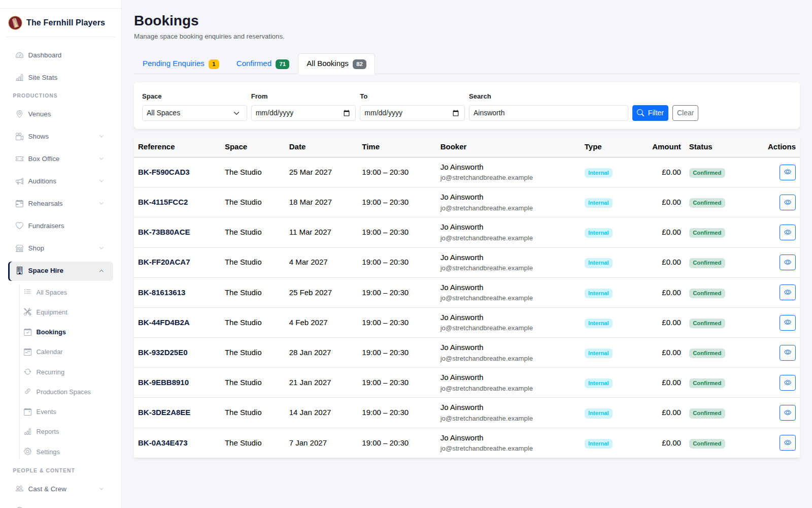The width and height of the screenshot is (812, 508).
Task: Switch to Pending Enquiries tab
Action: tap(181, 63)
